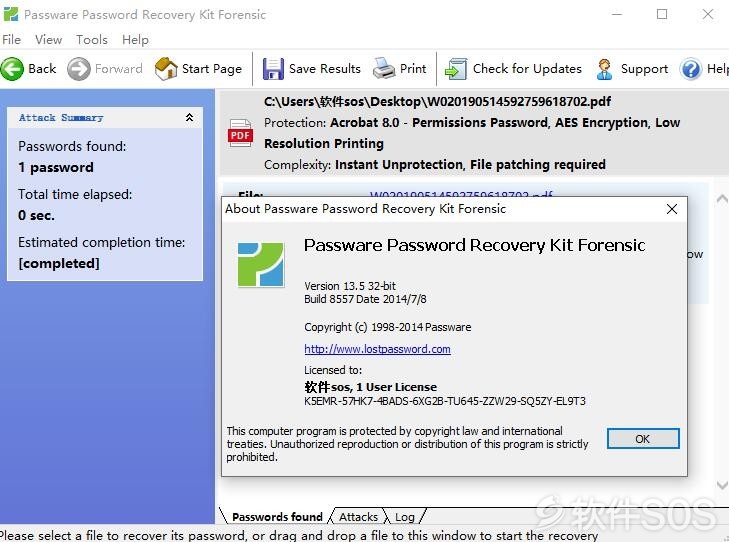Click the Passware title bar app icon
Image resolution: width=729 pixels, height=542 pixels.
(x=11, y=14)
